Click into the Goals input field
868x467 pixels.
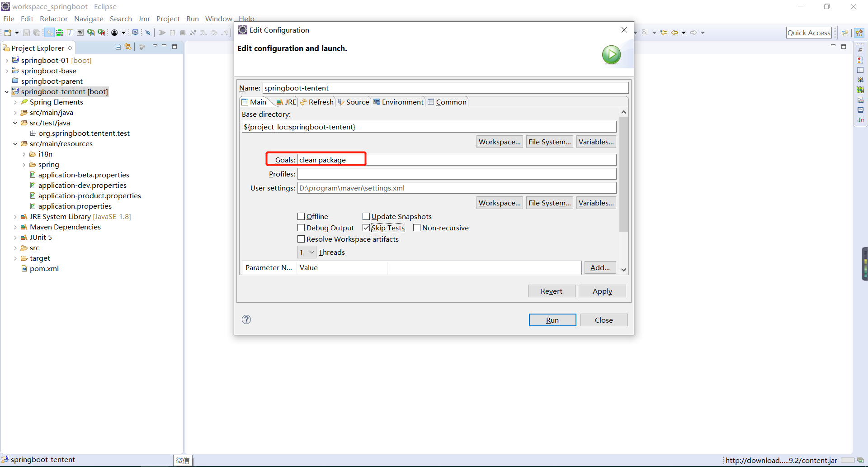click(x=457, y=160)
